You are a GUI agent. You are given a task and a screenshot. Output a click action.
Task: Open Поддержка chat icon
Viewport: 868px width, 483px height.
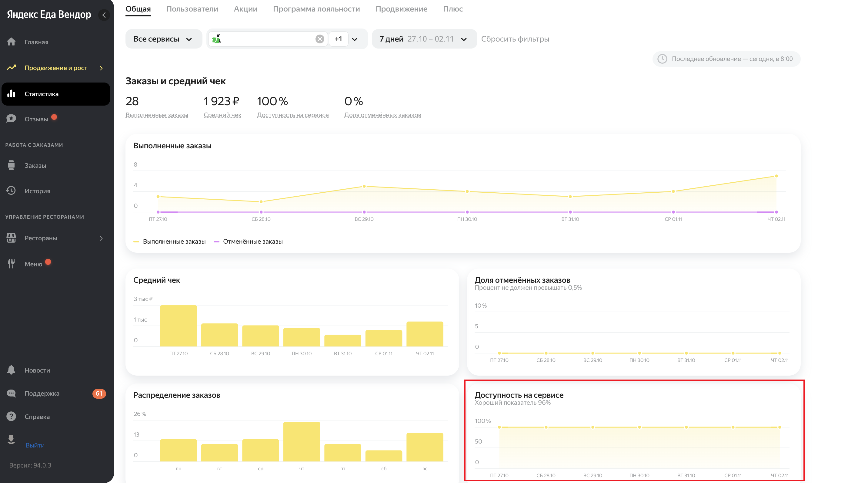tap(11, 393)
